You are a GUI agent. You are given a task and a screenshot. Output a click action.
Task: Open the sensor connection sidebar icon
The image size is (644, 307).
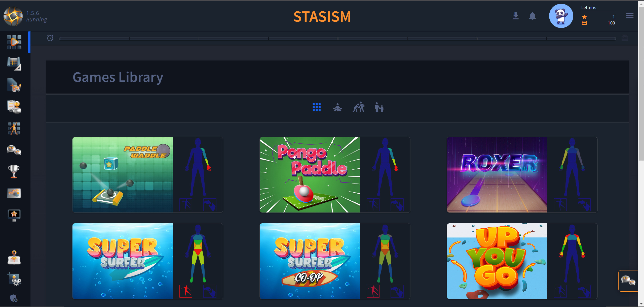click(14, 258)
